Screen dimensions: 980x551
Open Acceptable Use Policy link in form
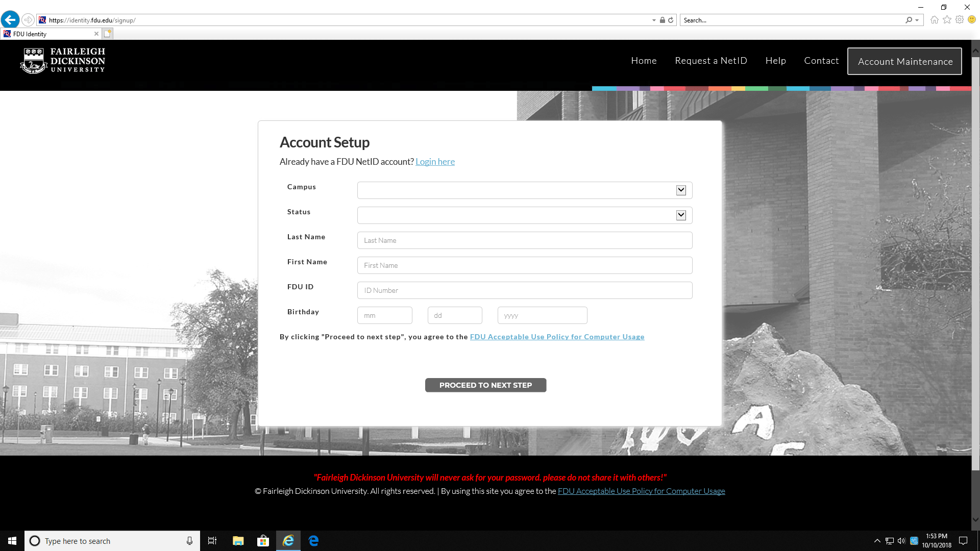pos(557,337)
